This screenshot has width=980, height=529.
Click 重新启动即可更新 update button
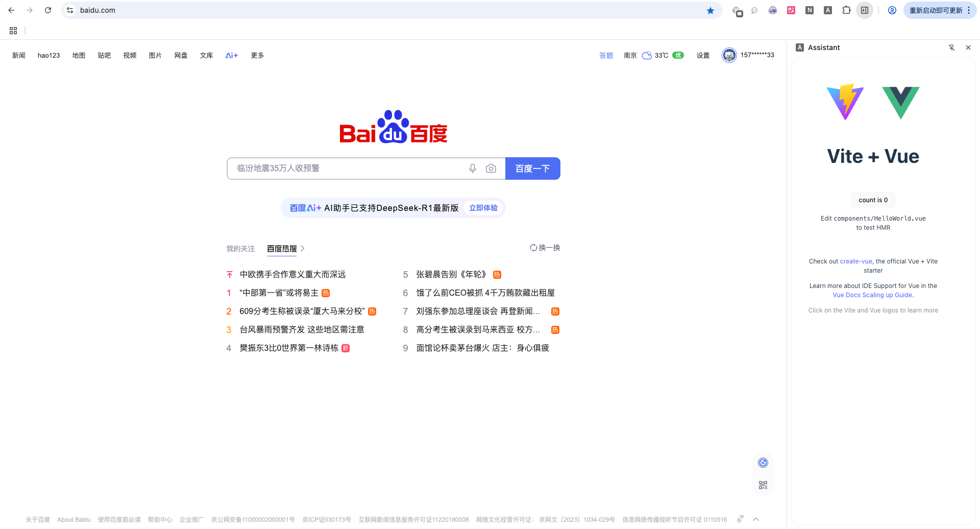point(936,10)
